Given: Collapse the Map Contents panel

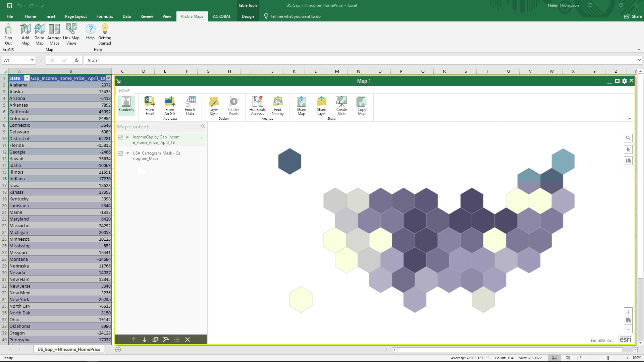Looking at the screenshot, I should (x=203, y=126).
